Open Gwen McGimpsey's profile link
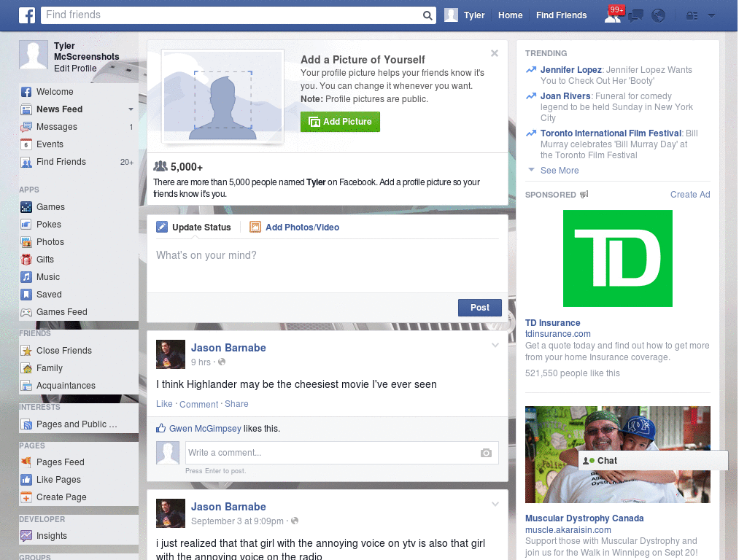747x560 pixels. [205, 429]
